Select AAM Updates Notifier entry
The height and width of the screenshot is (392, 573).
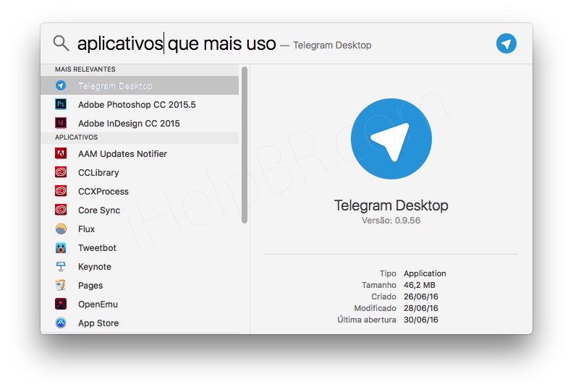140,153
